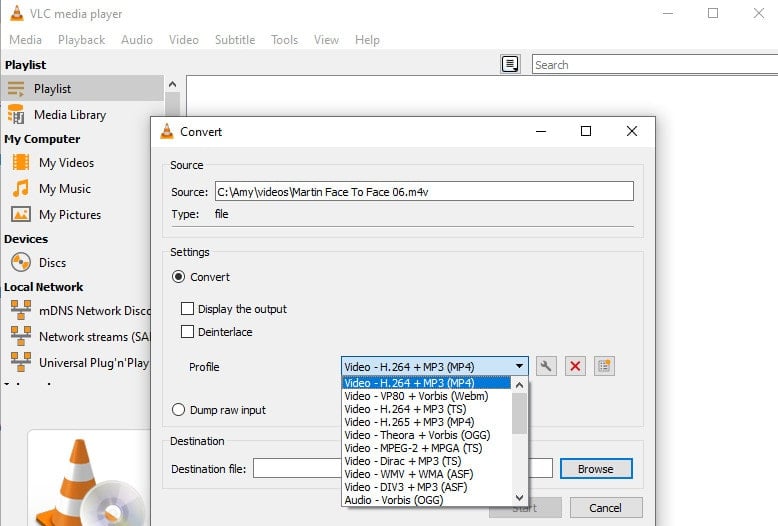
Task: Click profile list scrollbar up arrow
Action: coord(519,385)
